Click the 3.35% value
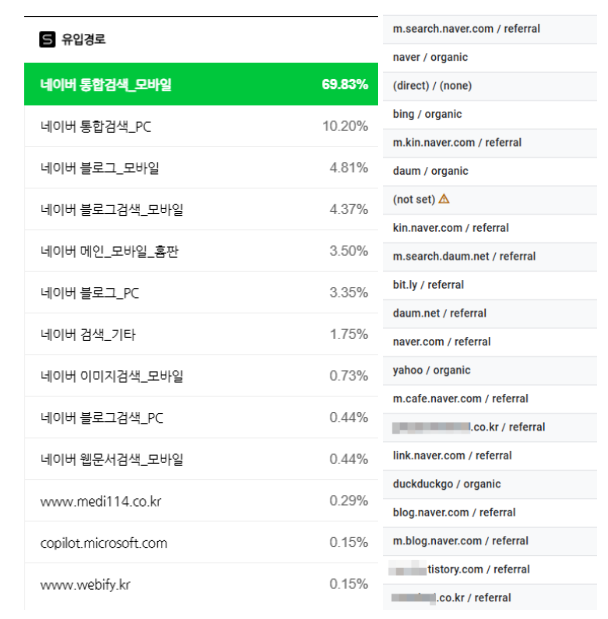This screenshot has height=619, width=608. 349,293
